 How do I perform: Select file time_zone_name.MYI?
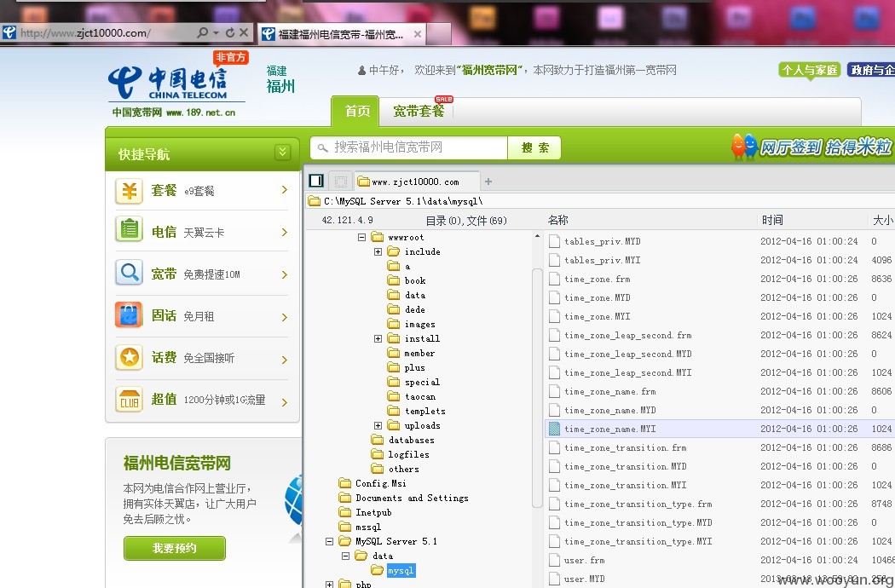point(609,429)
